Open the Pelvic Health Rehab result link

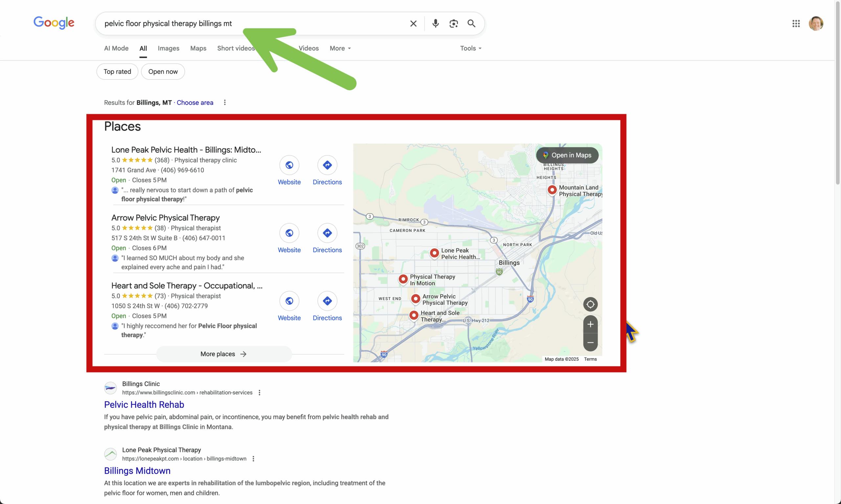(144, 405)
